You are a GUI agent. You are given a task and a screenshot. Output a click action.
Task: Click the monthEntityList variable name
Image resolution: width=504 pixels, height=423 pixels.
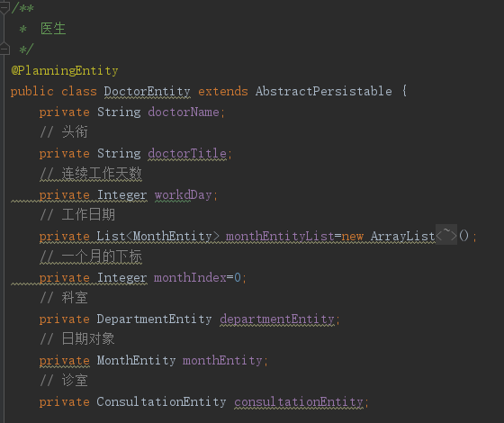pos(280,236)
